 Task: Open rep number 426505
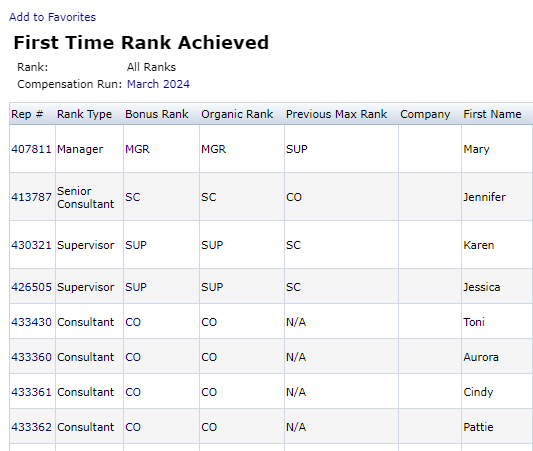tap(31, 287)
